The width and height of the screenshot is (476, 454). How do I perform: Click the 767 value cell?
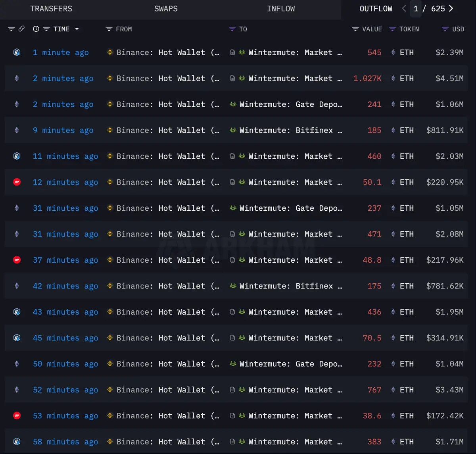[x=374, y=390]
